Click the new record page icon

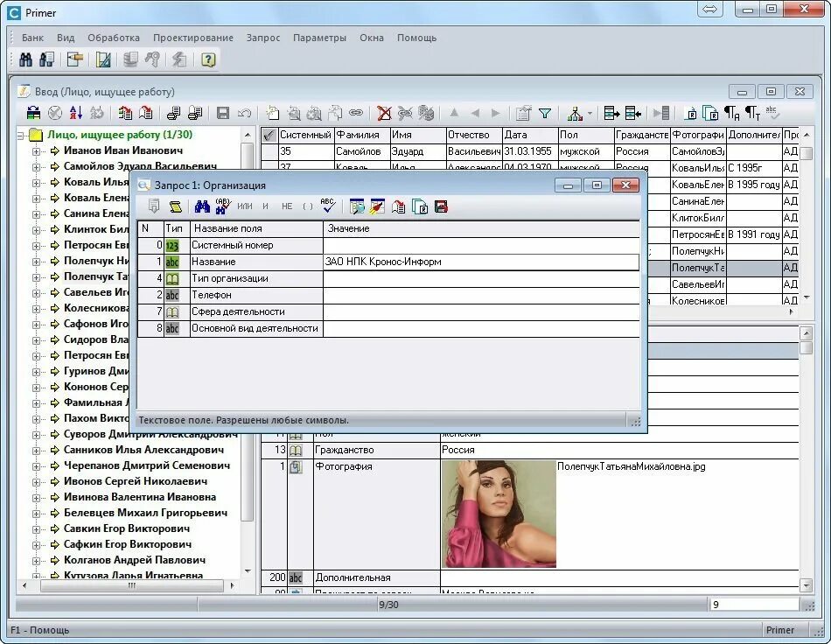tap(273, 113)
